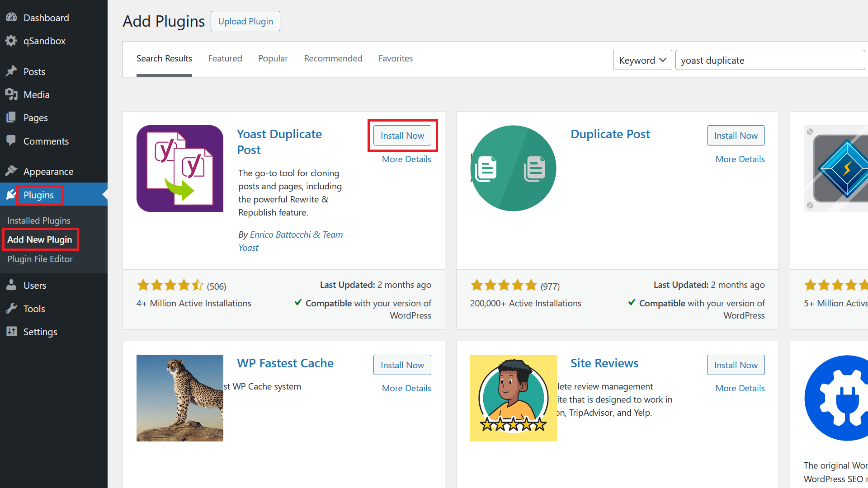
Task: Switch to the Favorites tab
Action: [x=396, y=58]
